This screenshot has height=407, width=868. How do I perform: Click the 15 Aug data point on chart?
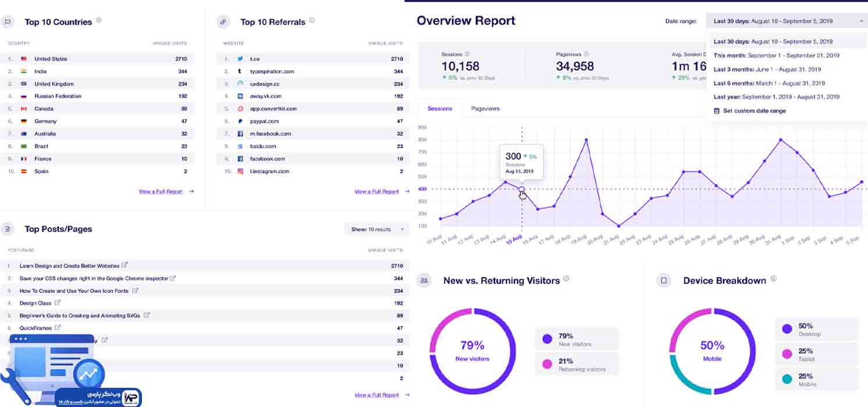(521, 190)
